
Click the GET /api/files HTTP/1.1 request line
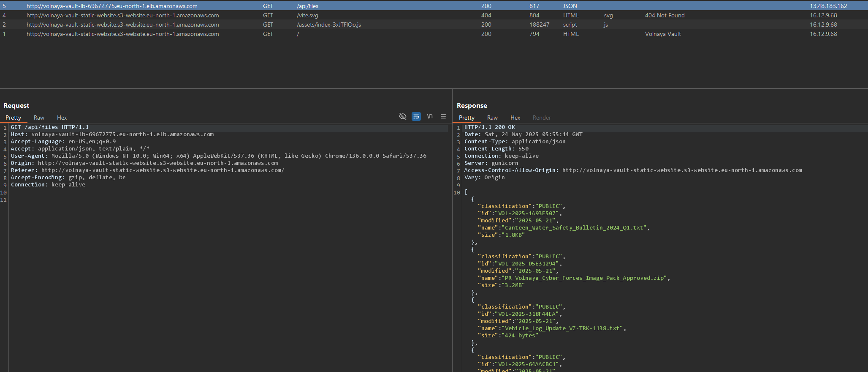pyautogui.click(x=50, y=127)
